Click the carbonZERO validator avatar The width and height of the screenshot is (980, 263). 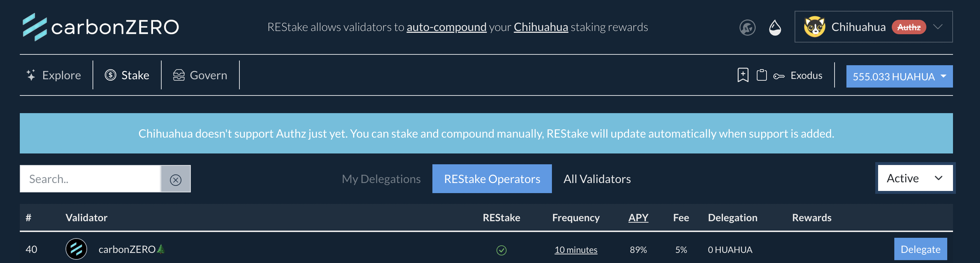[x=76, y=249]
